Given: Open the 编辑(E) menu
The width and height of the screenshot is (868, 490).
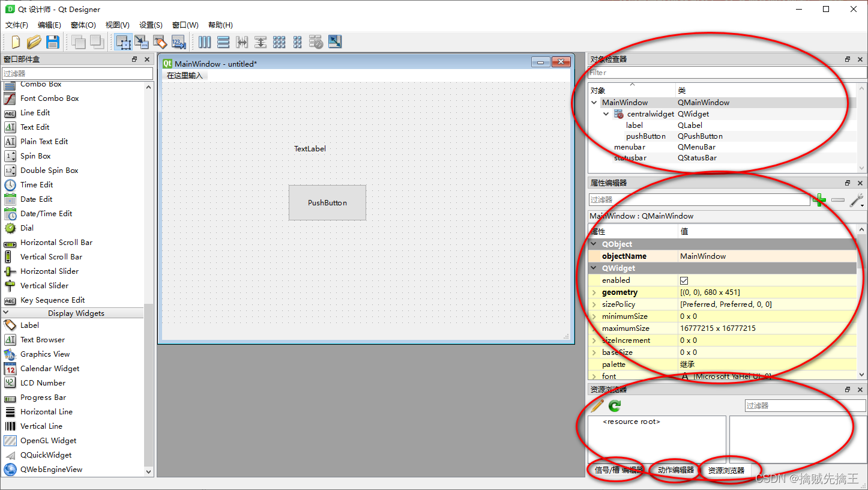Looking at the screenshot, I should (49, 25).
